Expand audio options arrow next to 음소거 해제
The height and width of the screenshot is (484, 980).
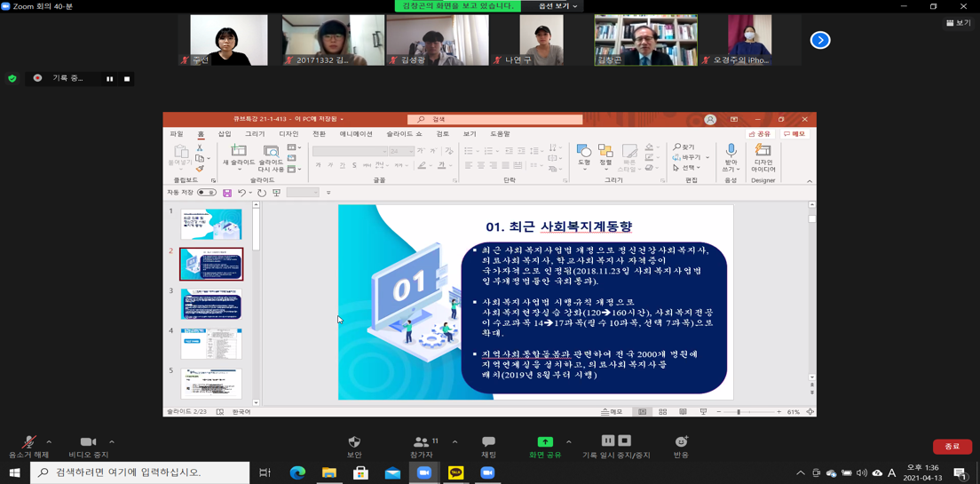(x=49, y=442)
